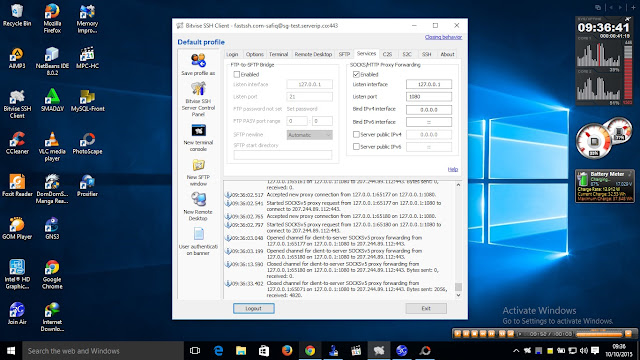Open File Explorer from taskbar

tap(241, 351)
